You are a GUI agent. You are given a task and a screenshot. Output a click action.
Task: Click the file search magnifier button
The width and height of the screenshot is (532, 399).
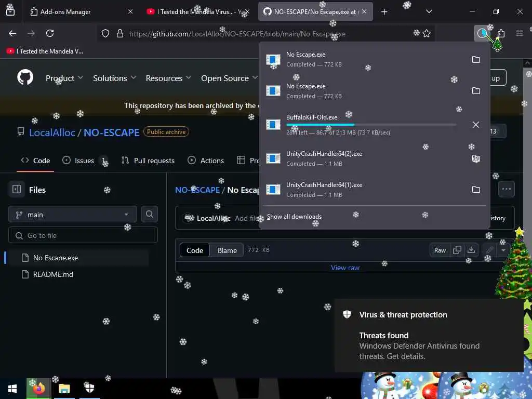pyautogui.click(x=149, y=215)
